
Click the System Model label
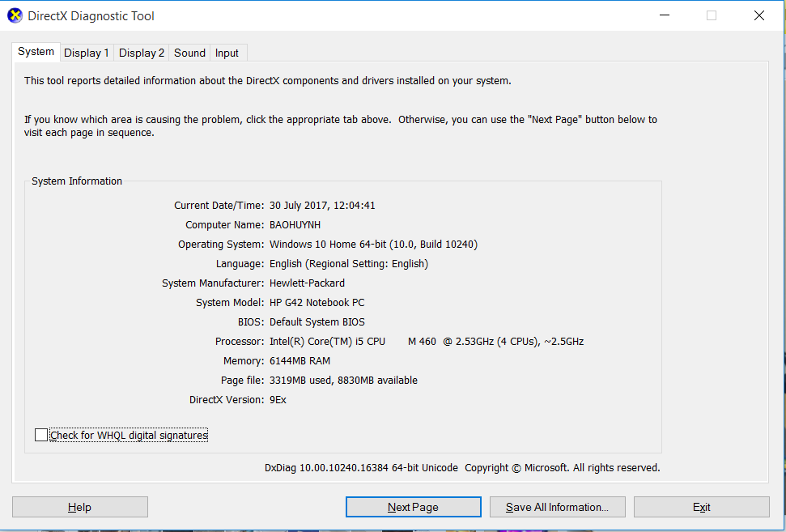click(230, 302)
